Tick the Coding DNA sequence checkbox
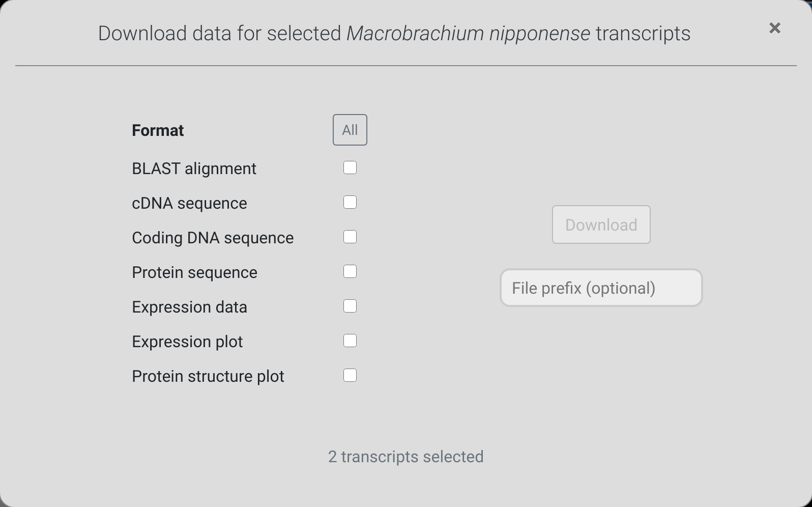The image size is (812, 507). [350, 237]
